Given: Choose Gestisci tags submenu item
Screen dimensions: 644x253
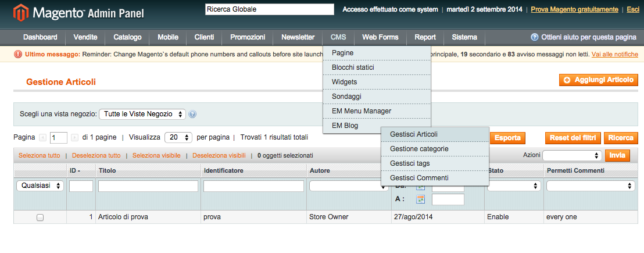Looking at the screenshot, I should [x=435, y=163].
